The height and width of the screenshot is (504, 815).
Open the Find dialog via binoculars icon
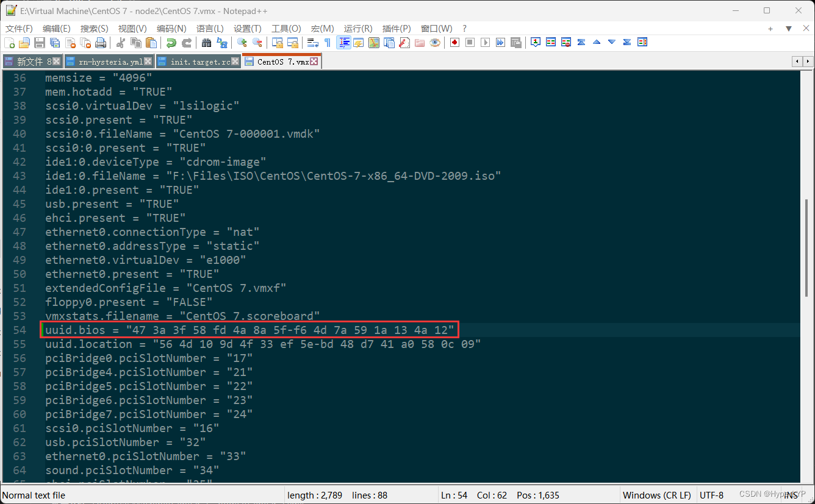click(206, 42)
